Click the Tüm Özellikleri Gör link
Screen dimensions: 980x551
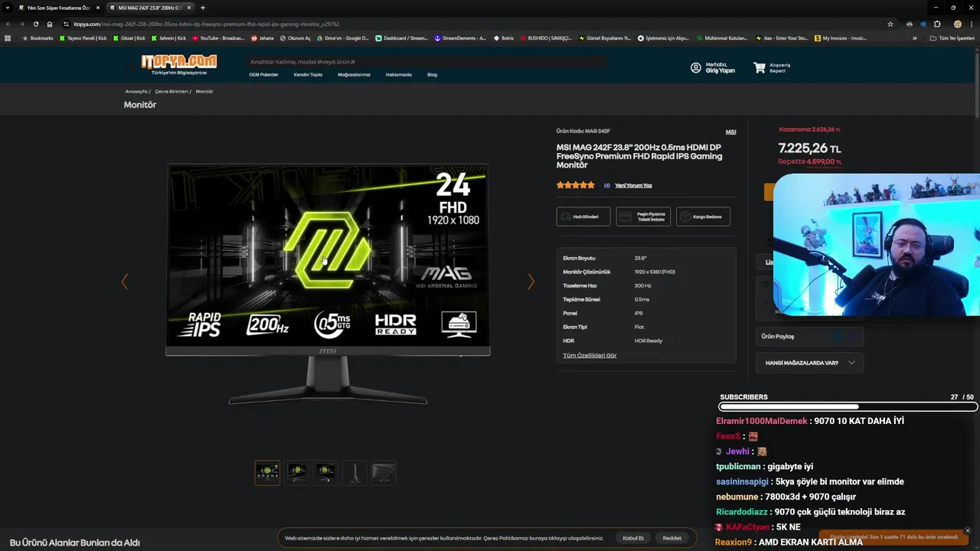point(590,355)
